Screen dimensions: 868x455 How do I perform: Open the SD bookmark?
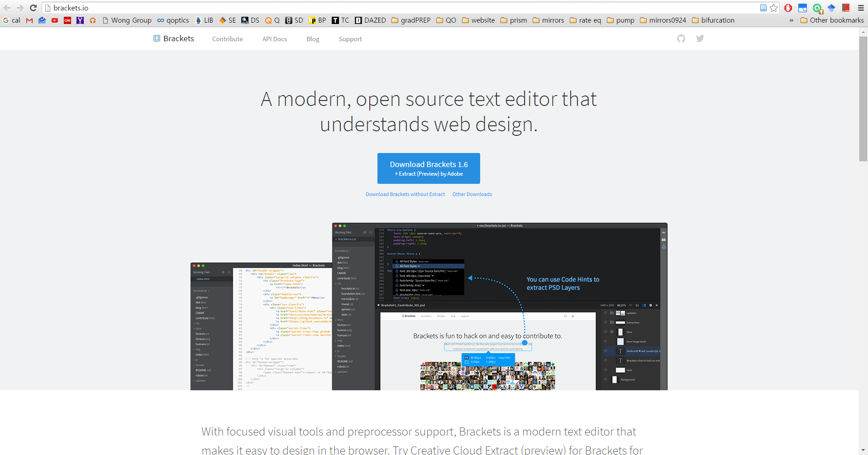(294, 20)
